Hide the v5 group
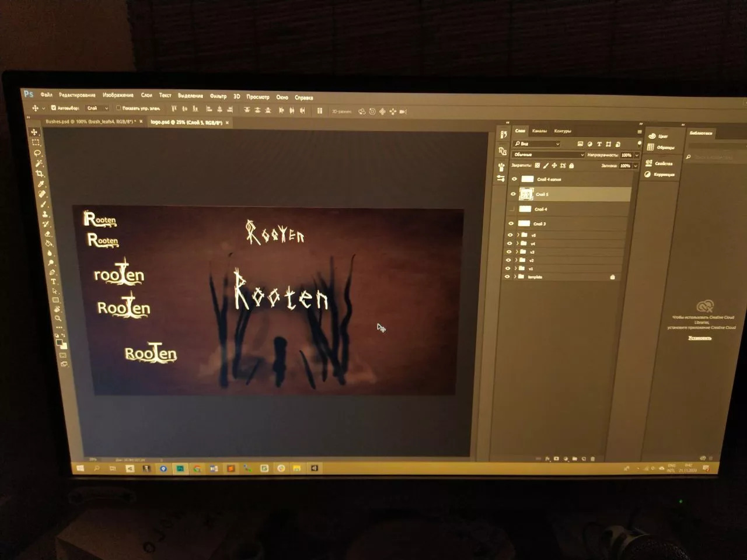747x560 pixels. 510,235
